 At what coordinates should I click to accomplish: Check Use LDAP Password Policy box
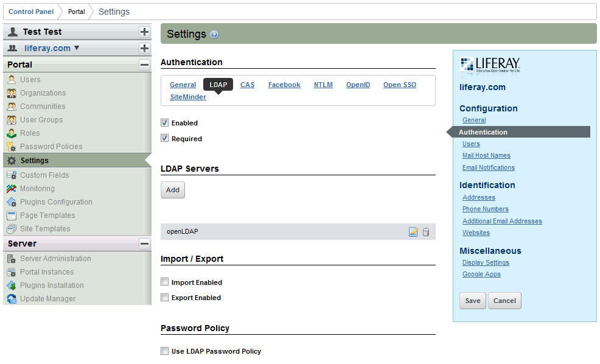point(164,351)
